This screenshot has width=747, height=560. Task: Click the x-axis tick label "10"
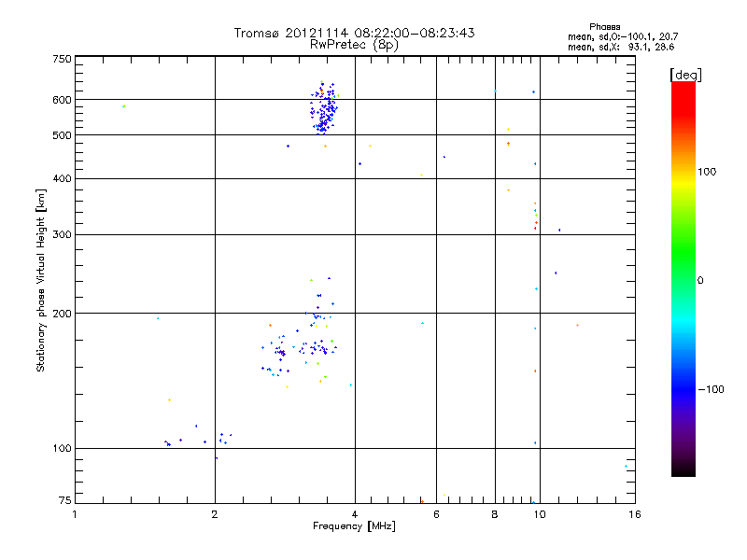point(540,514)
